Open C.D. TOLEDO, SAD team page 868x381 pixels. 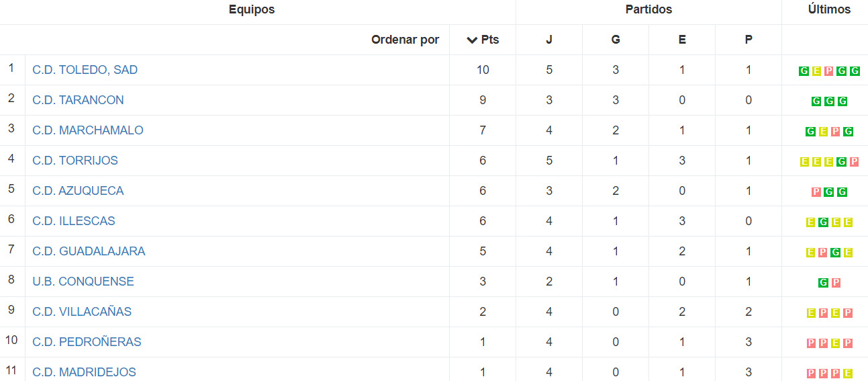click(x=85, y=70)
